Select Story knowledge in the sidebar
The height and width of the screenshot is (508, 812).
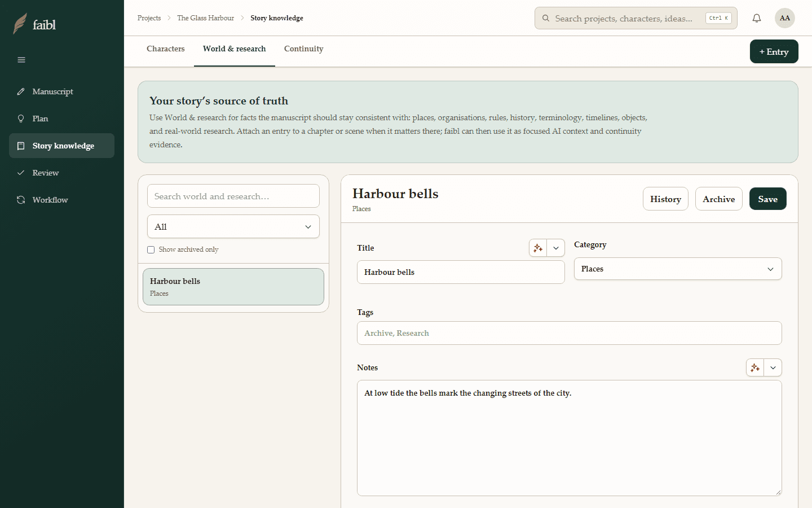[x=61, y=146]
